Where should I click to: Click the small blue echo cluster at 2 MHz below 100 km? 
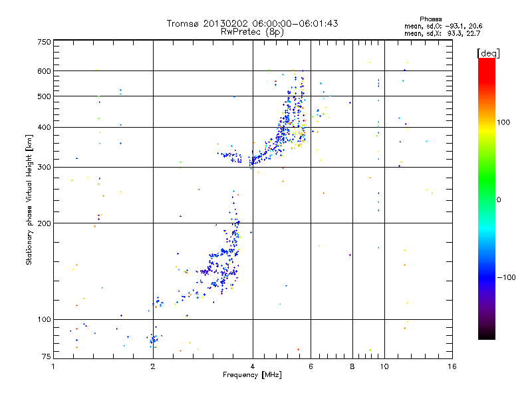pyautogui.click(x=154, y=339)
